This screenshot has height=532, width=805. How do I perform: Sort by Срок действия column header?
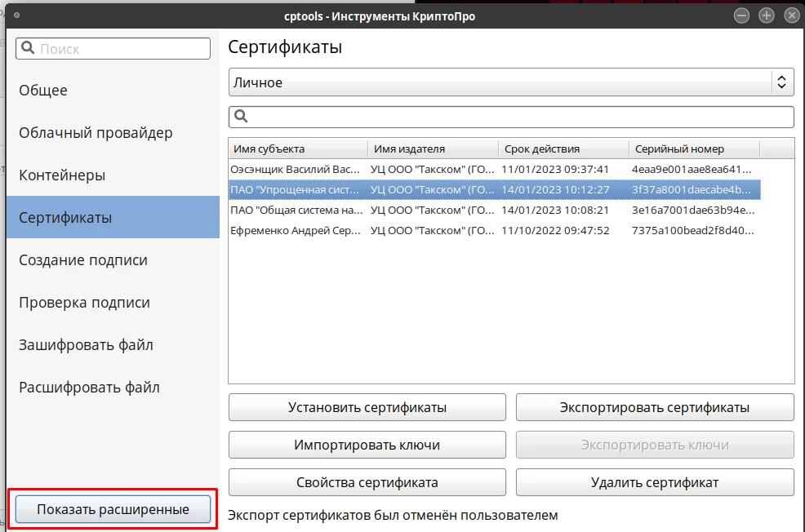coord(563,149)
